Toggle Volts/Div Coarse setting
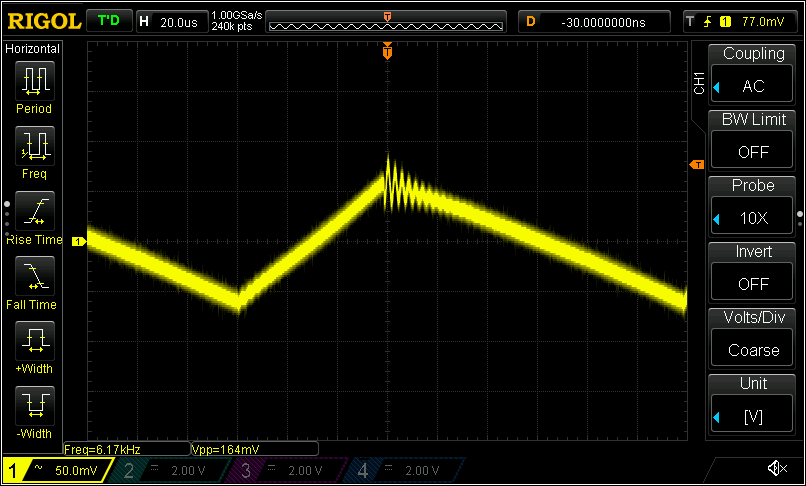This screenshot has width=806, height=486. click(x=753, y=338)
